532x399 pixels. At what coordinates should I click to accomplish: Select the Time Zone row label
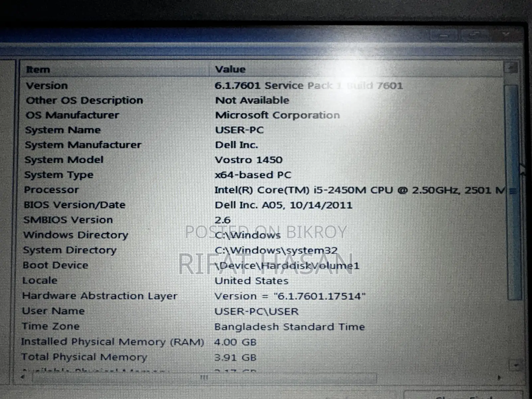[51, 327]
